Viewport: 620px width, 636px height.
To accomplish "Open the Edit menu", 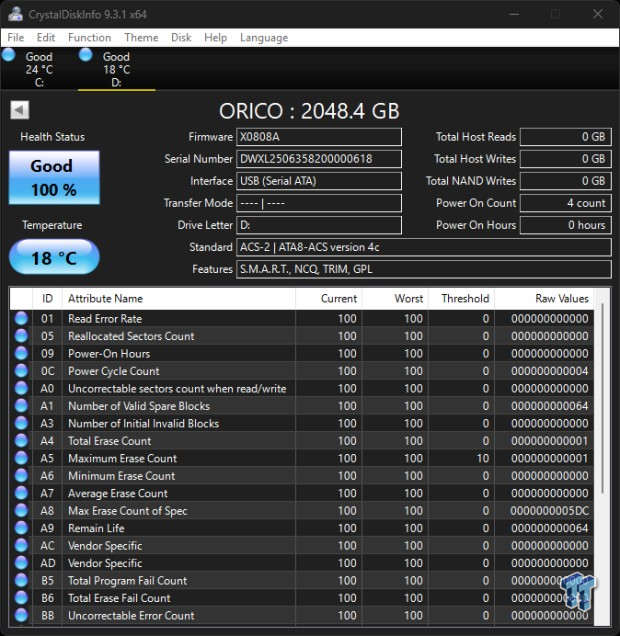I will [45, 37].
